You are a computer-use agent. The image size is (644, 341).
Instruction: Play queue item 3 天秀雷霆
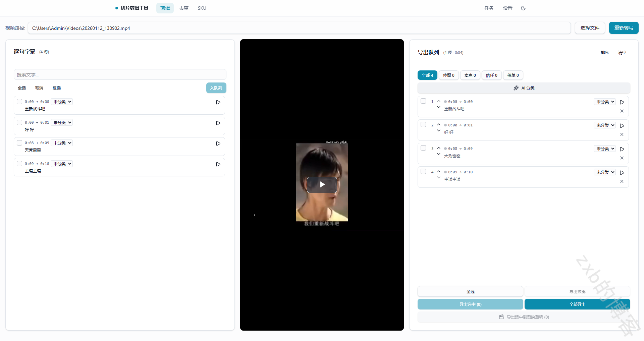[622, 149]
